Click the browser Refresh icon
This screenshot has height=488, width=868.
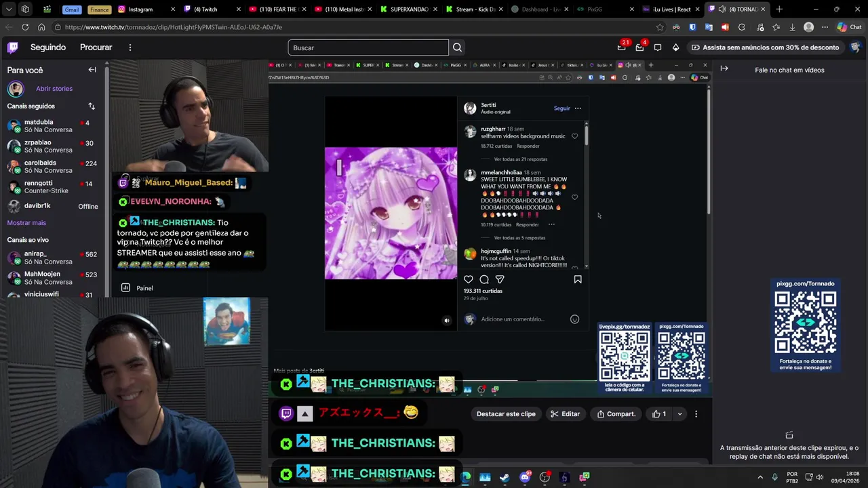pyautogui.click(x=25, y=27)
